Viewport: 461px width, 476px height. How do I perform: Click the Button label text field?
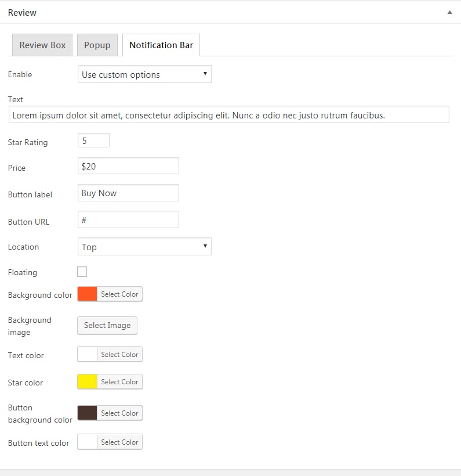[x=128, y=193]
